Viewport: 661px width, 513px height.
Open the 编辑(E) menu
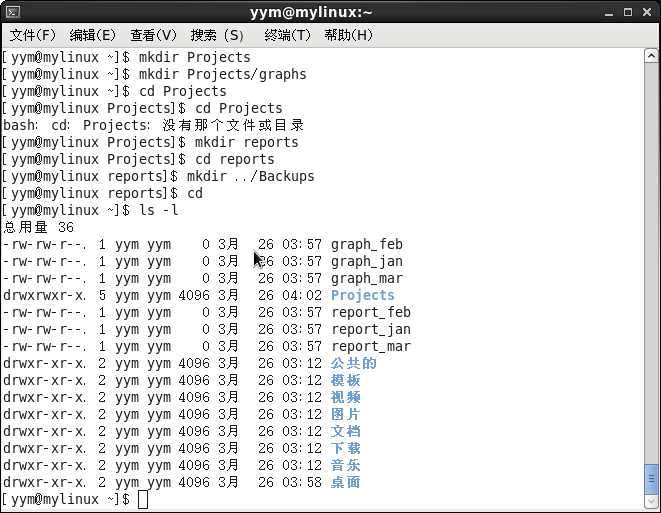point(93,35)
